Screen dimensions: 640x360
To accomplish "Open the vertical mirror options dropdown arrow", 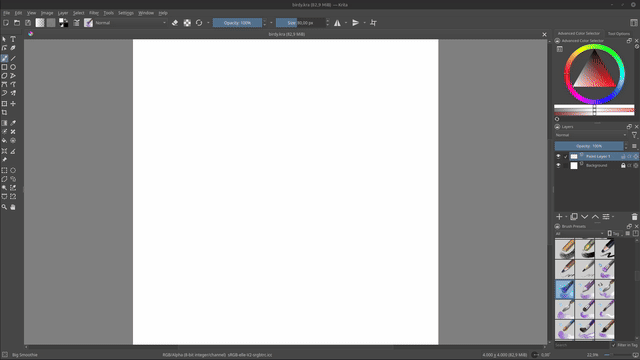I will pyautogui.click(x=364, y=23).
